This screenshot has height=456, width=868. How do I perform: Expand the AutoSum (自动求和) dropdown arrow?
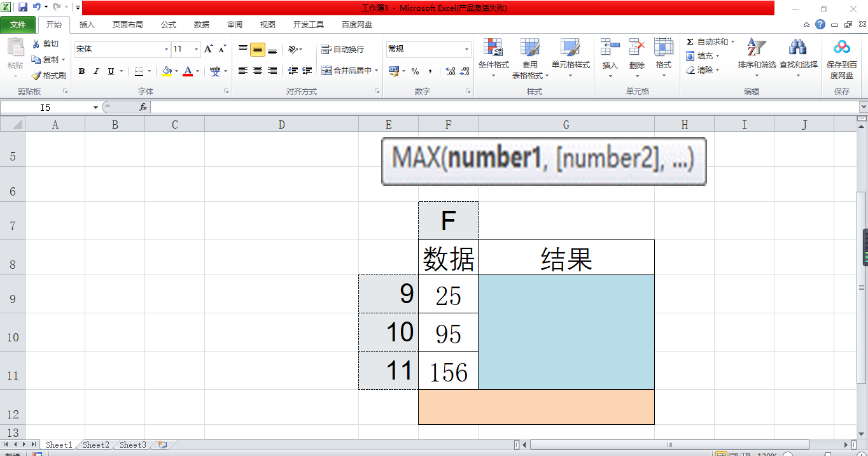[732, 42]
